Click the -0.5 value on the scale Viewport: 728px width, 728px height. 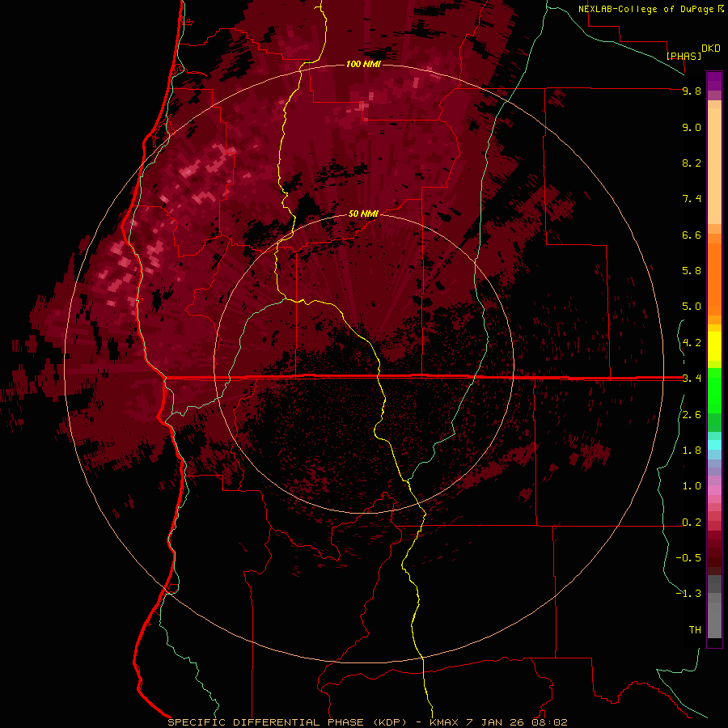(x=688, y=557)
